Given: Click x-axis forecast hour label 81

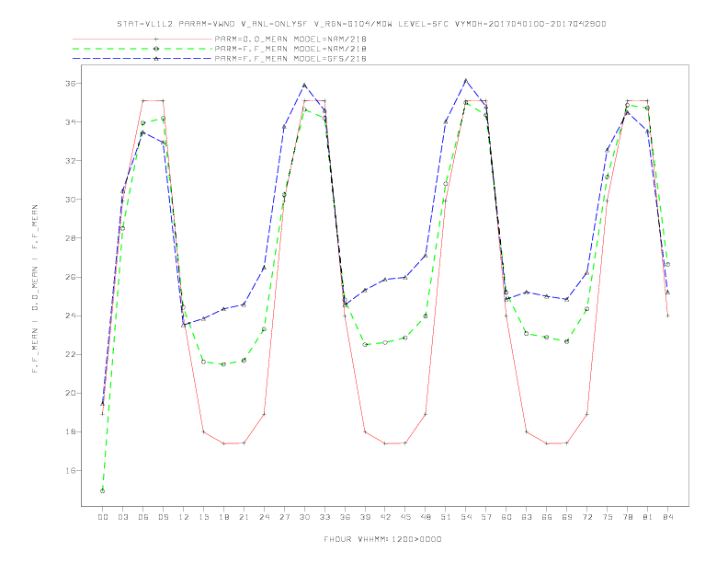Looking at the screenshot, I should (648, 517).
